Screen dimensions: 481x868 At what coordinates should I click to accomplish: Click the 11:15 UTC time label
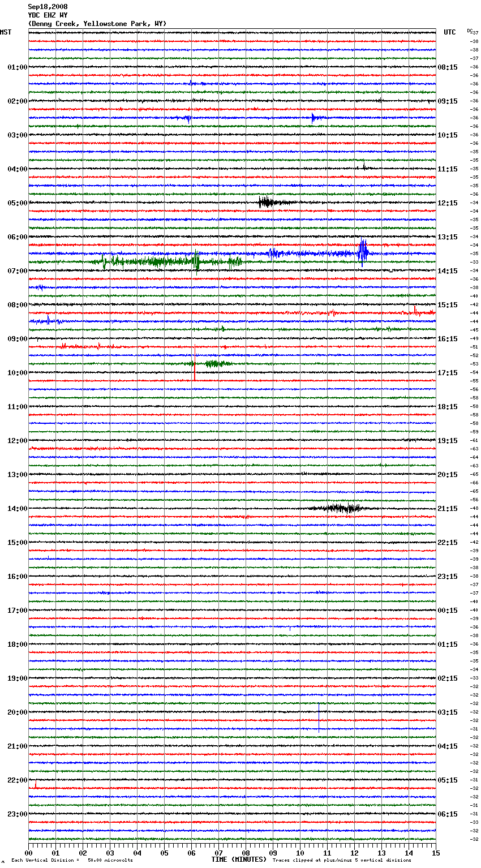pyautogui.click(x=448, y=169)
